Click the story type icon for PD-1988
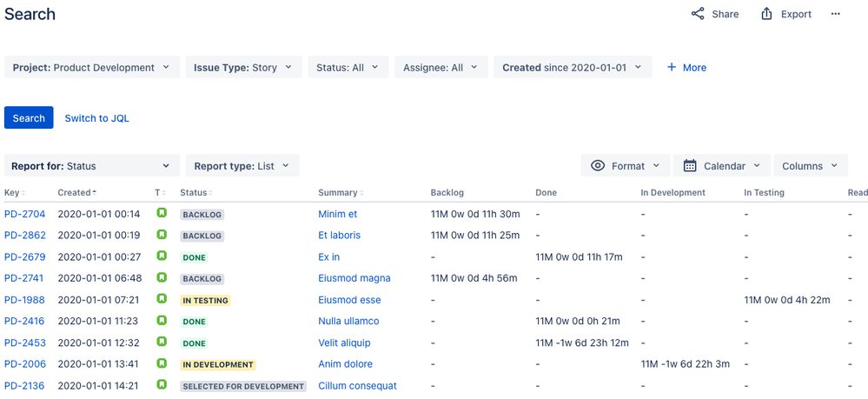The width and height of the screenshot is (868, 399). 162,299
